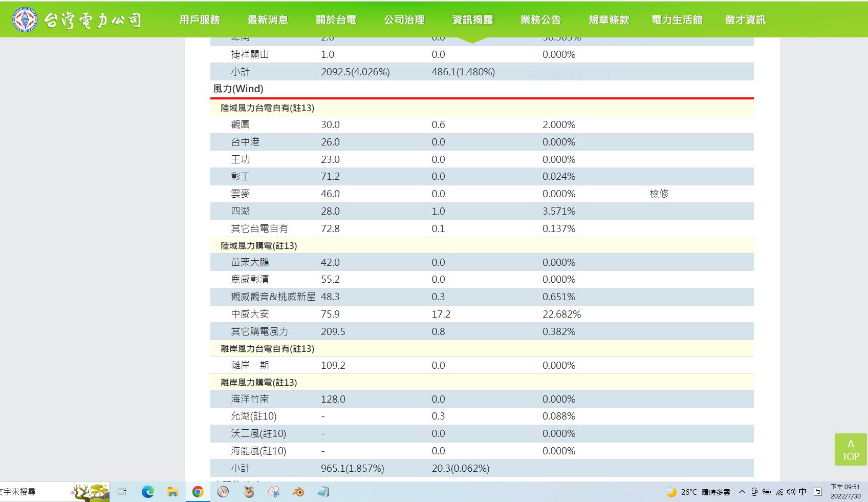The image size is (868, 502).
Task: Click the 海洋竹南 row name
Action: point(250,399)
